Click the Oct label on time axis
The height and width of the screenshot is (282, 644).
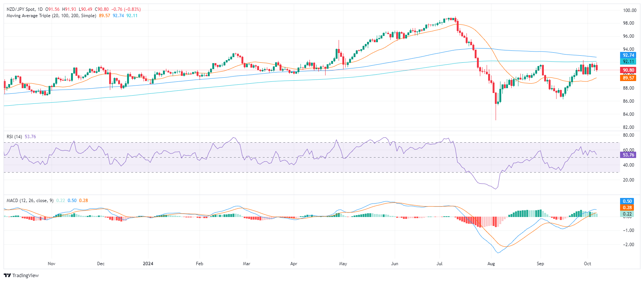588,264
